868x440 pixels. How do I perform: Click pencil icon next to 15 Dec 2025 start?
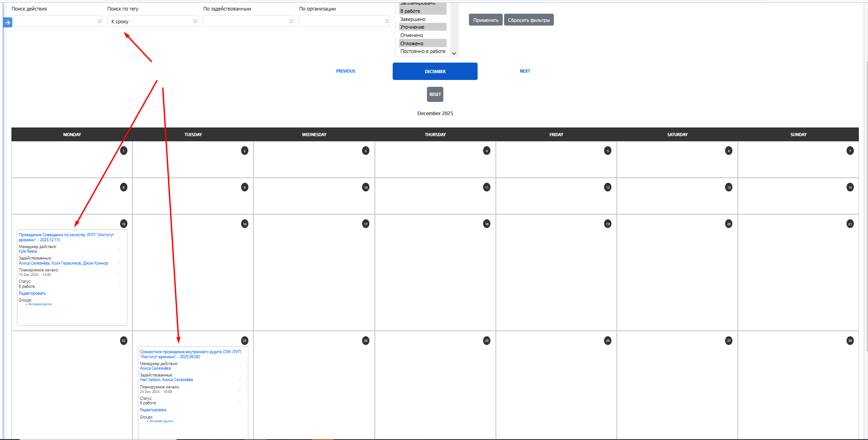119,273
